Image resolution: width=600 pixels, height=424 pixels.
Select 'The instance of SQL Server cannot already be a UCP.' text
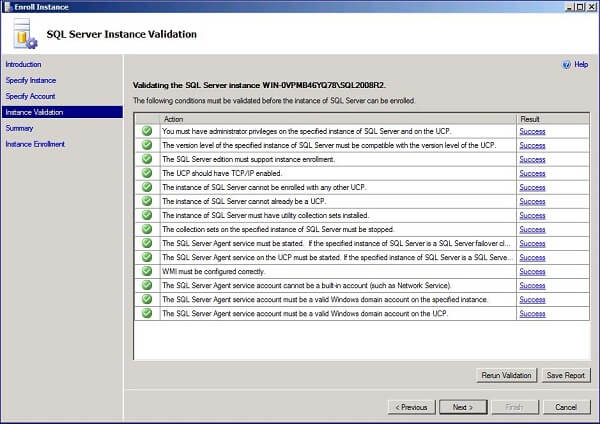(x=244, y=201)
